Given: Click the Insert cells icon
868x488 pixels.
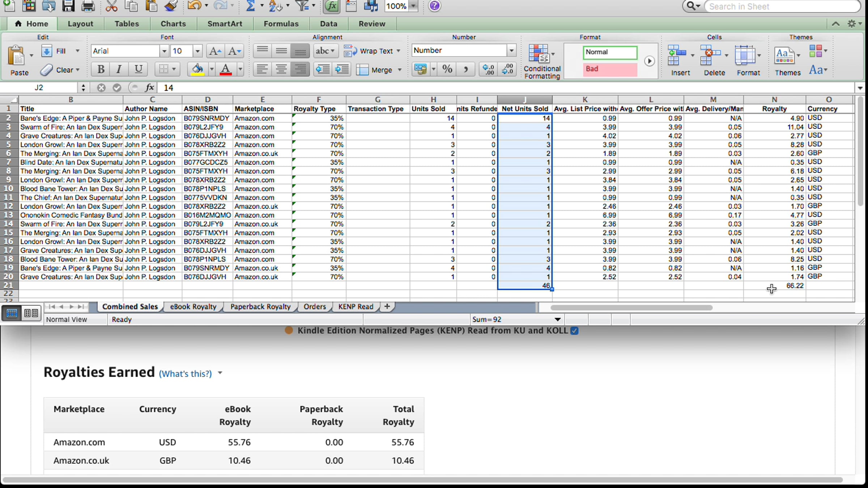Looking at the screenshot, I should pos(677,60).
